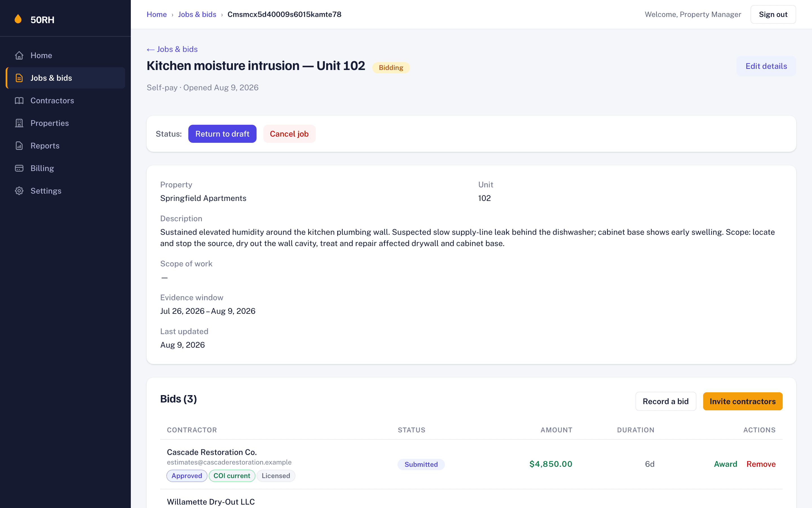Click the Reports chart-file icon
Image resolution: width=812 pixels, height=508 pixels.
coord(19,145)
